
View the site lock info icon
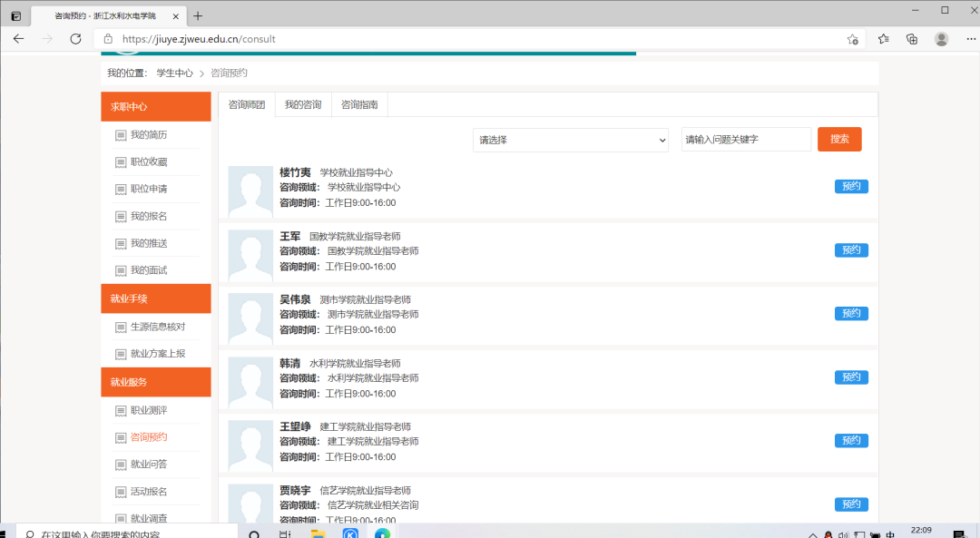[108, 39]
